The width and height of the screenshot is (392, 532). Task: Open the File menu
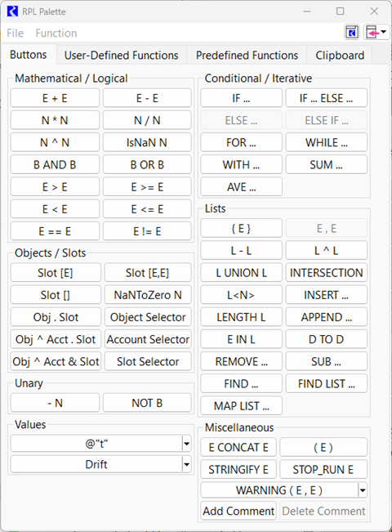[x=15, y=33]
